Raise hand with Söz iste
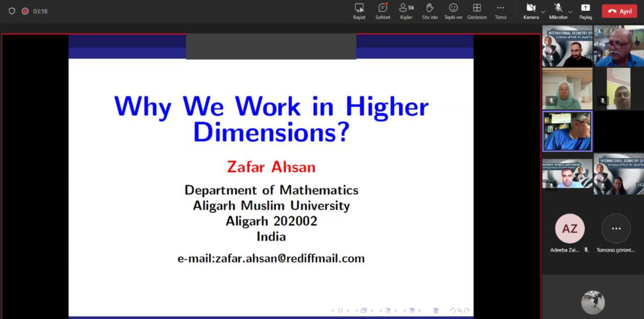Screen dimensions: 644x319 pyautogui.click(x=429, y=11)
